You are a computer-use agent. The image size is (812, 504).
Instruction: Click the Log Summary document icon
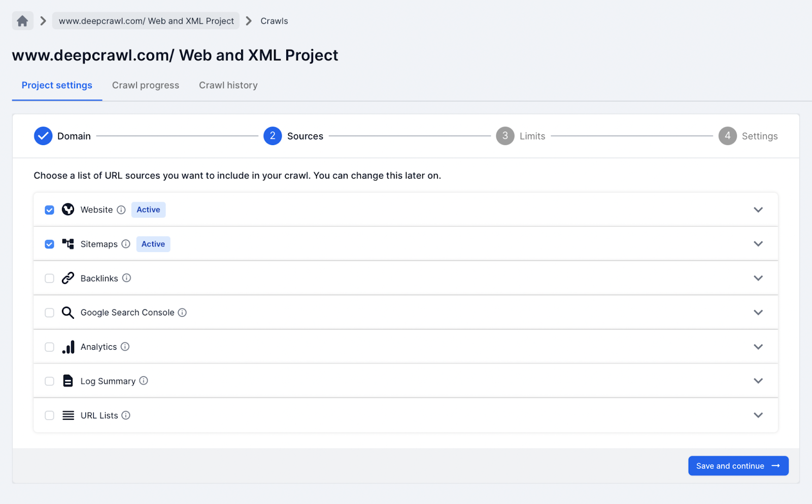pyautogui.click(x=68, y=381)
